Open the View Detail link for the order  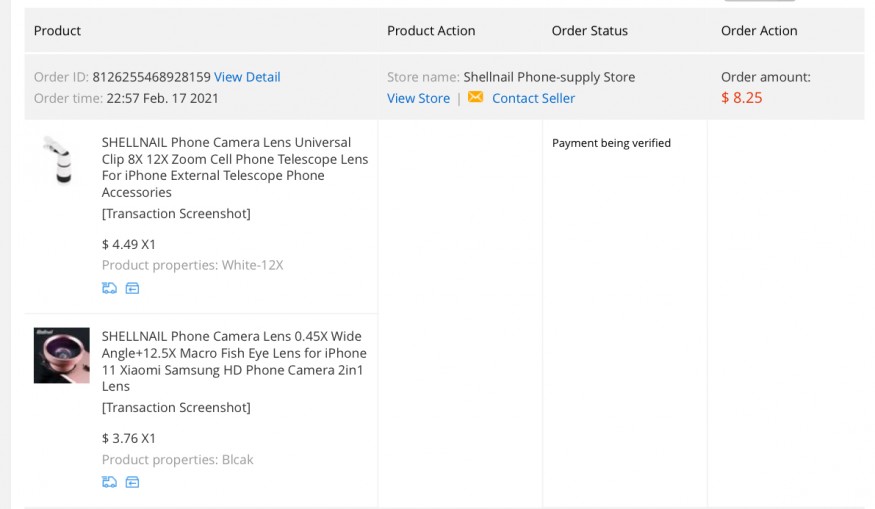tap(247, 77)
